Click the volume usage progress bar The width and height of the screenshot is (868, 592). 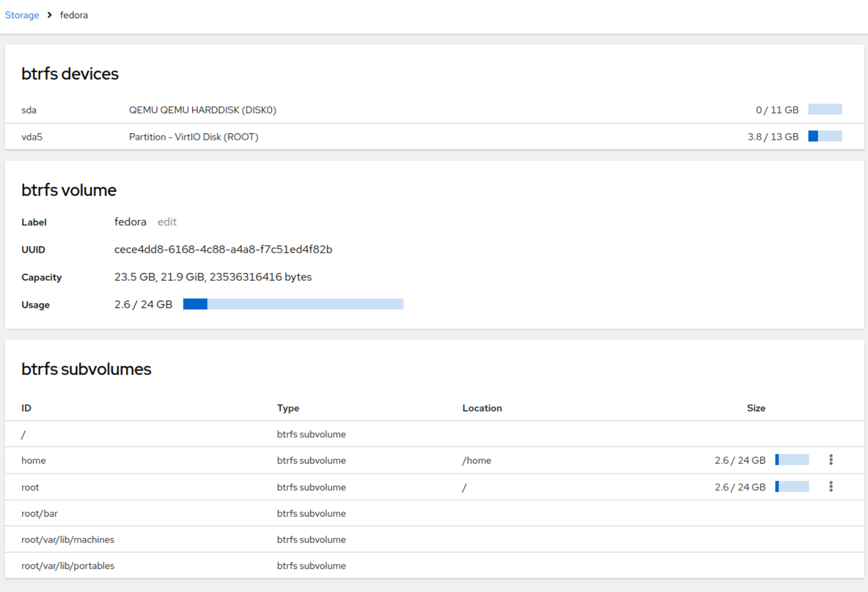tap(293, 305)
